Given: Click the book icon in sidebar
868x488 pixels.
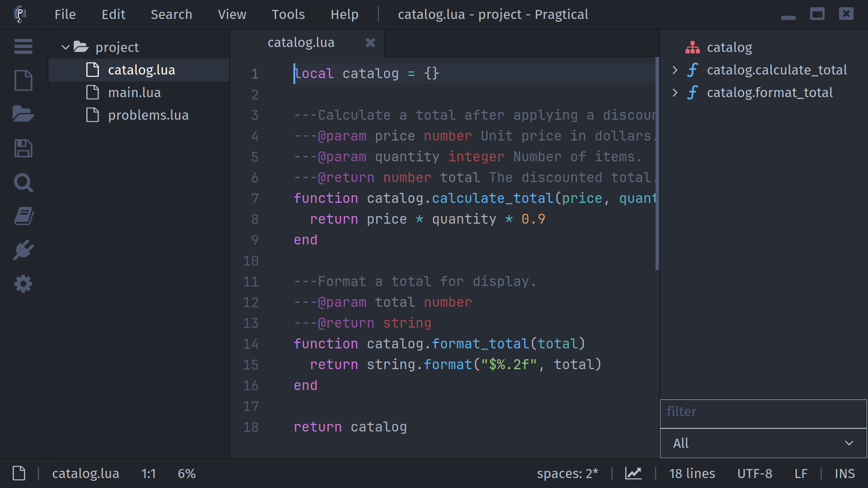Looking at the screenshot, I should [23, 216].
